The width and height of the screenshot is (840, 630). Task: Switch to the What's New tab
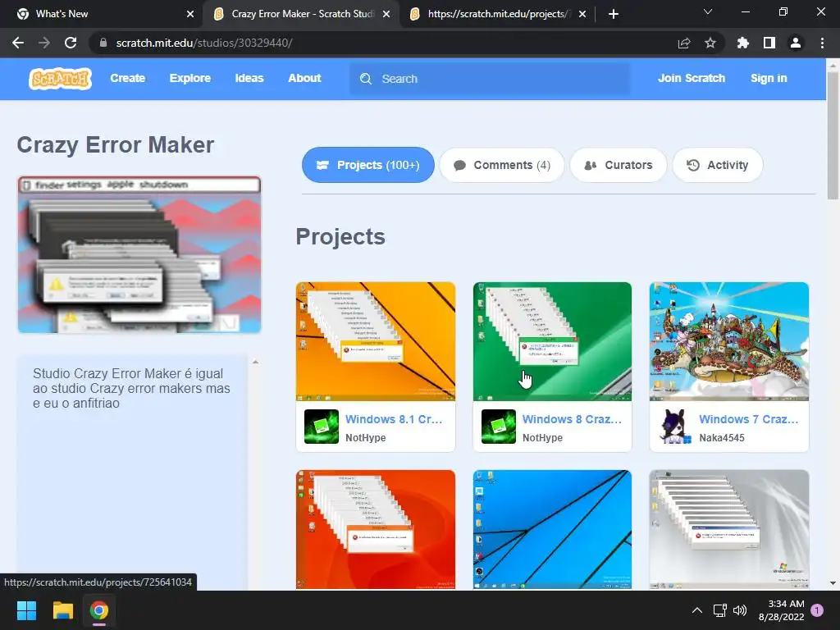click(102, 14)
